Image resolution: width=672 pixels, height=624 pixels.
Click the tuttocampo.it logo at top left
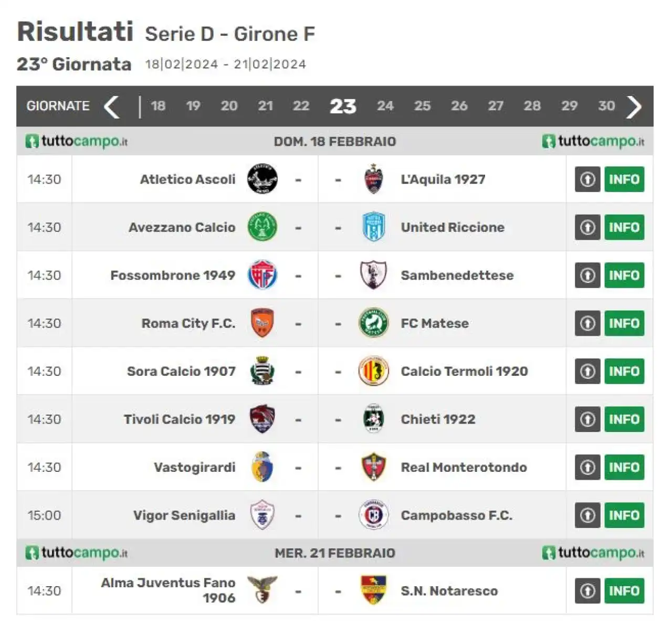click(77, 141)
